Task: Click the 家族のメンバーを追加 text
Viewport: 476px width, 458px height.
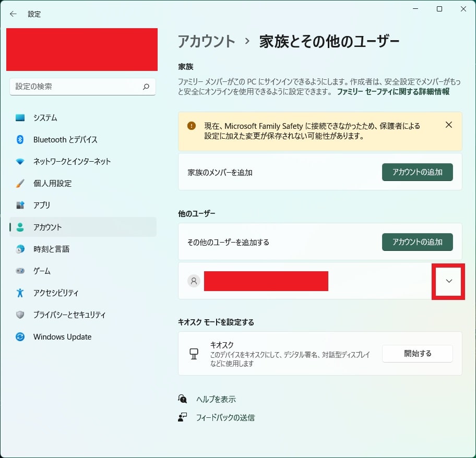Action: click(220, 172)
